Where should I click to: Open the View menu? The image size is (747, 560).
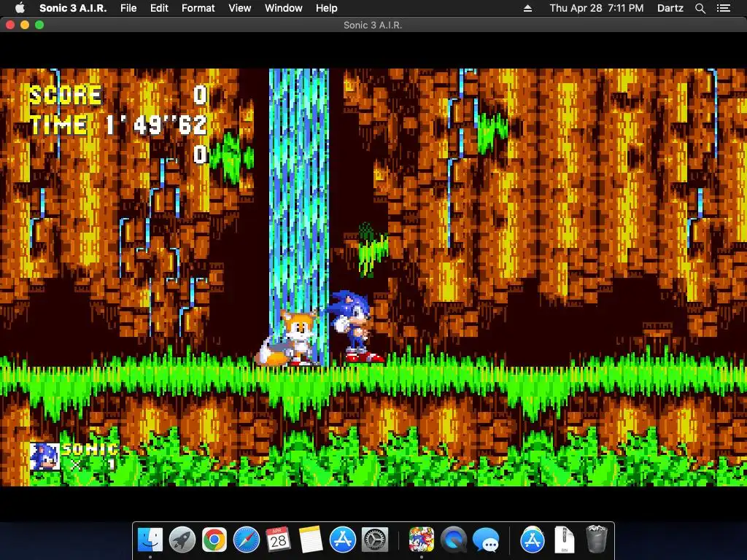point(239,8)
